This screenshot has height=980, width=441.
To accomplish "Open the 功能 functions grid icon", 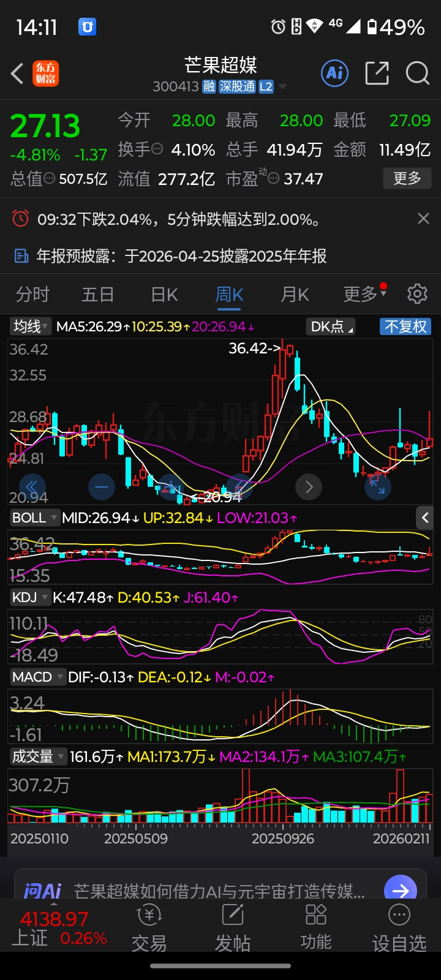I will coord(316,929).
